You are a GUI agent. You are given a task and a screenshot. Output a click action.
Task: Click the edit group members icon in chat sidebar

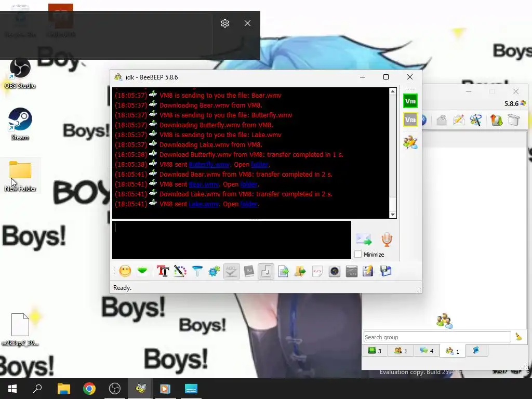tap(410, 142)
